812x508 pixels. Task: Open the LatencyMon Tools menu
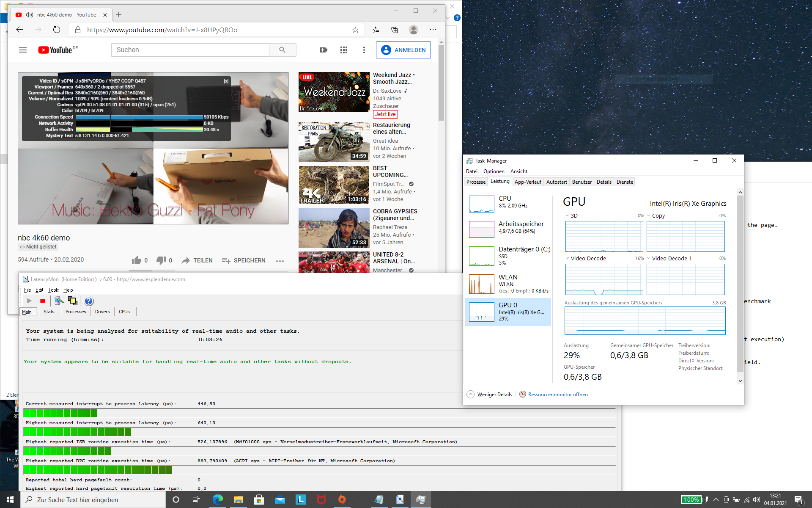53,290
